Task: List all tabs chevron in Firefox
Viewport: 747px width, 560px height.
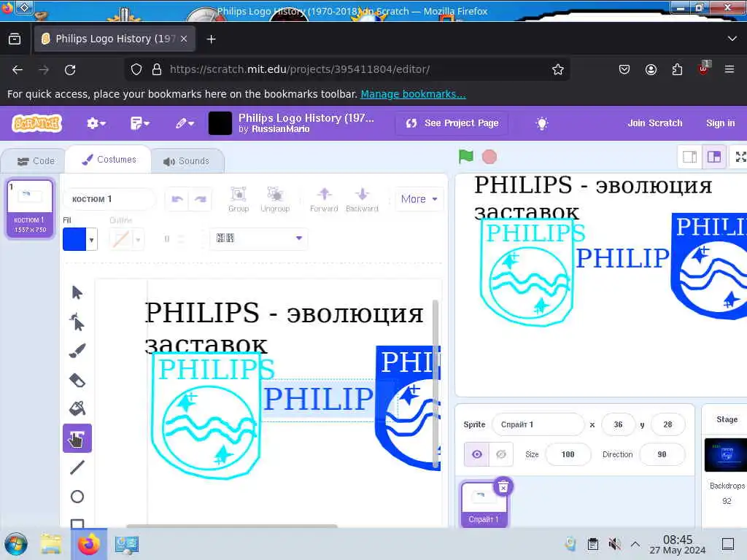Action: point(732,39)
